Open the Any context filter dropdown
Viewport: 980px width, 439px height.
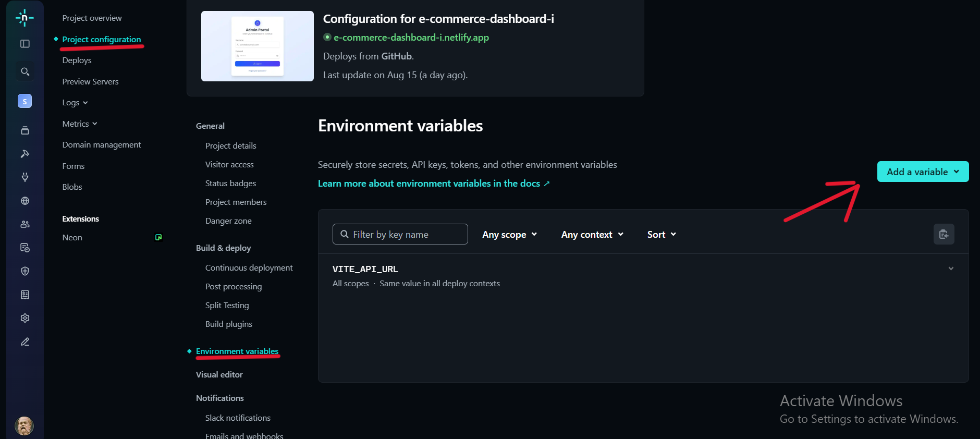tap(592, 235)
